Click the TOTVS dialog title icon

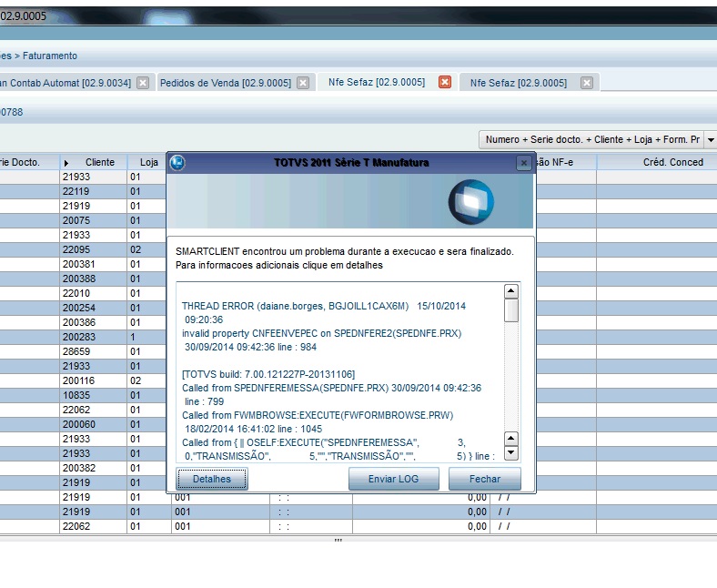[x=177, y=162]
